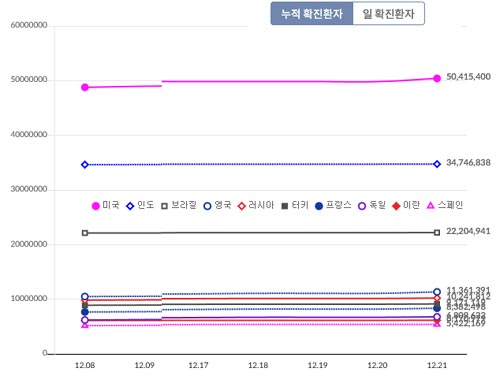Click the 터키 legend square icon

(x=285, y=206)
